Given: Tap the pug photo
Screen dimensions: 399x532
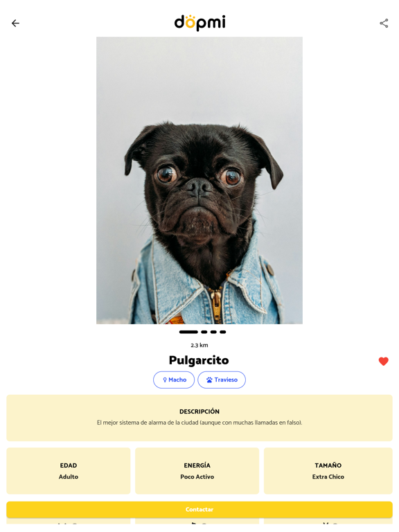Looking at the screenshot, I should pos(199,180).
